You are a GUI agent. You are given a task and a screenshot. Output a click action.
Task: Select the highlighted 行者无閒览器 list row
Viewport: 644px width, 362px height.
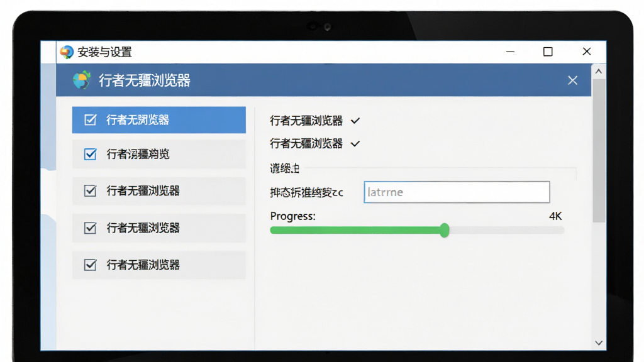pyautogui.click(x=159, y=120)
